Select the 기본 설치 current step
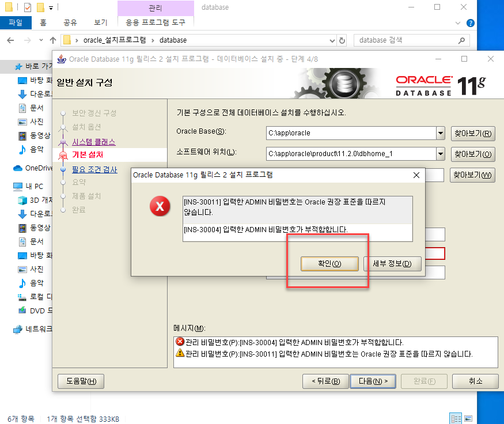Image resolution: width=504 pixels, height=424 pixels. [x=88, y=154]
